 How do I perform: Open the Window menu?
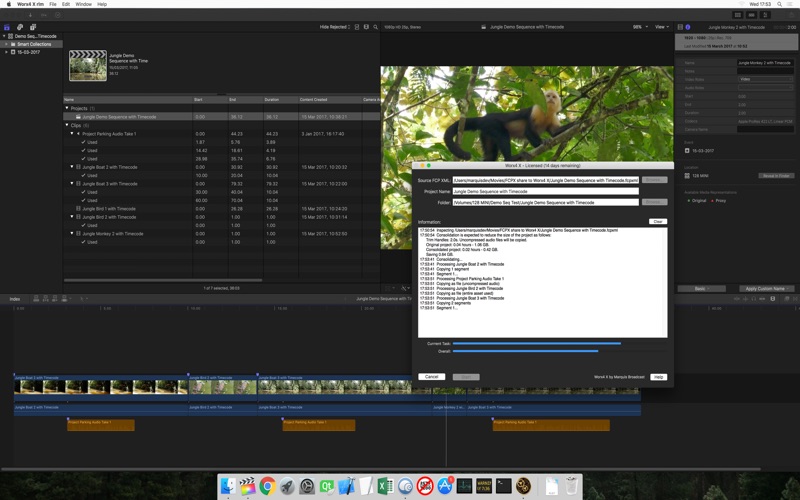83,4
